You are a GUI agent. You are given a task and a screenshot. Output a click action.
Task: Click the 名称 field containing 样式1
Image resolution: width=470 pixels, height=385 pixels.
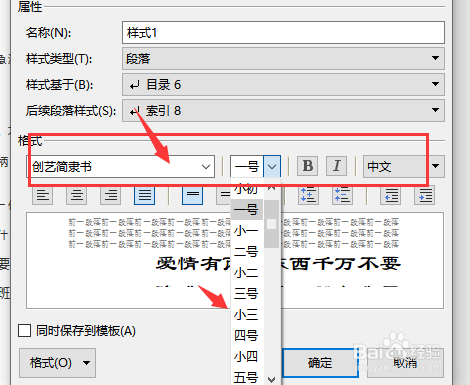[283, 33]
